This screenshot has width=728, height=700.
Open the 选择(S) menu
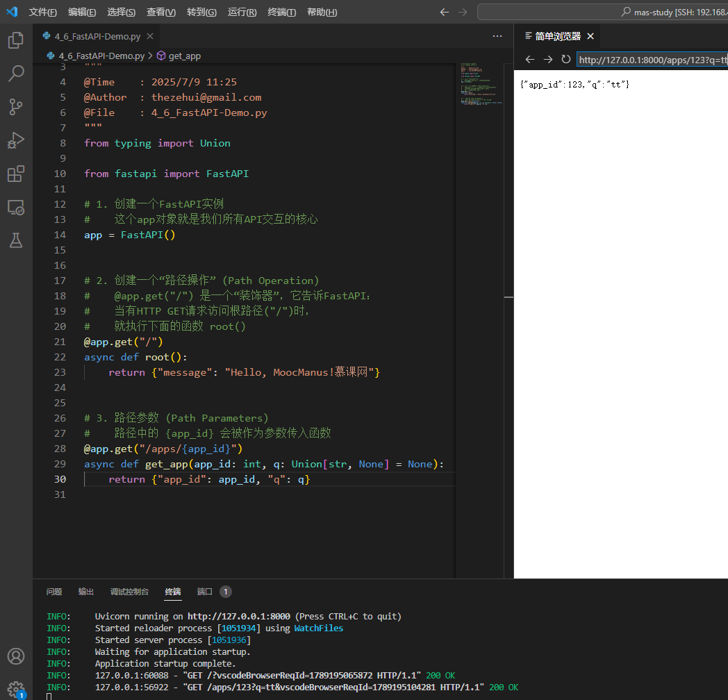coord(121,12)
